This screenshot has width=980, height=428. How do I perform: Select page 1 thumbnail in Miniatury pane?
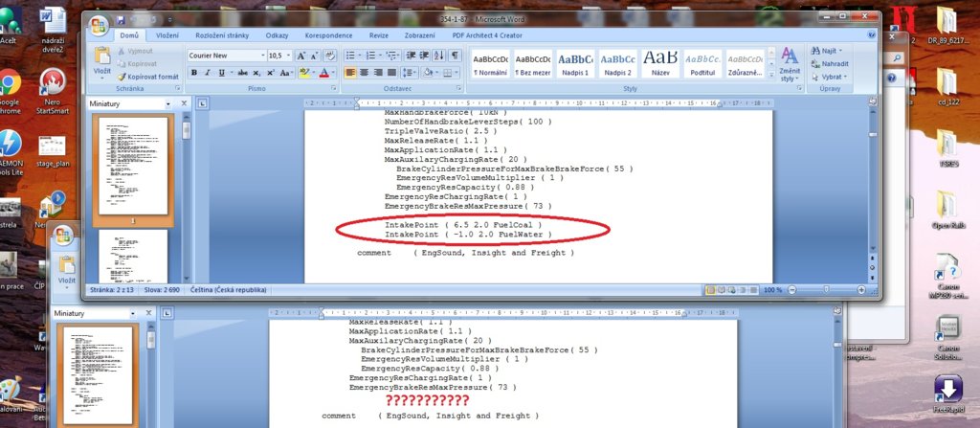(x=132, y=166)
